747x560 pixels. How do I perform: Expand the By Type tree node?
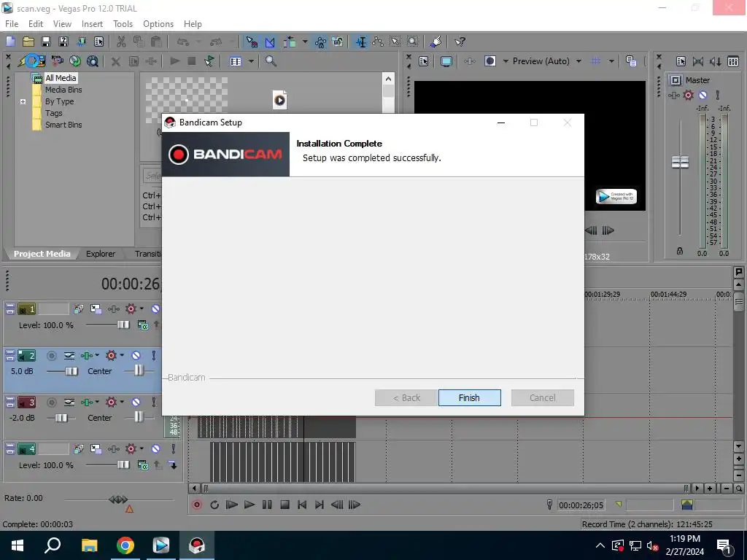(x=23, y=101)
